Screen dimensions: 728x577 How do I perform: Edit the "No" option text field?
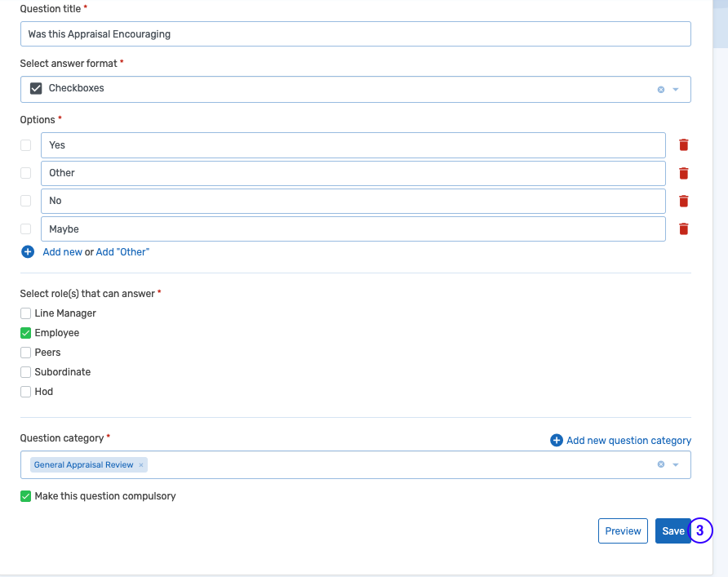pyautogui.click(x=353, y=201)
